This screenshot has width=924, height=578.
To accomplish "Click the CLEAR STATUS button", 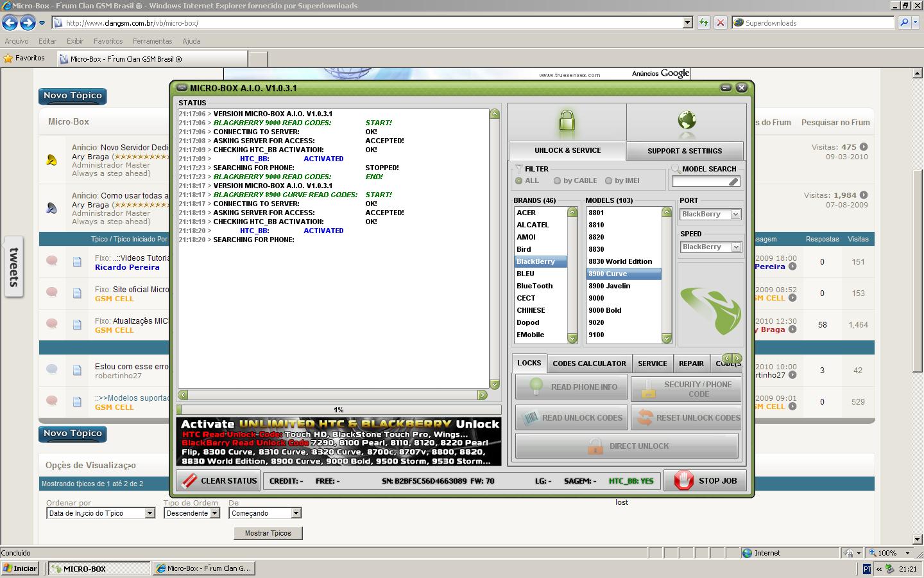I will (218, 480).
